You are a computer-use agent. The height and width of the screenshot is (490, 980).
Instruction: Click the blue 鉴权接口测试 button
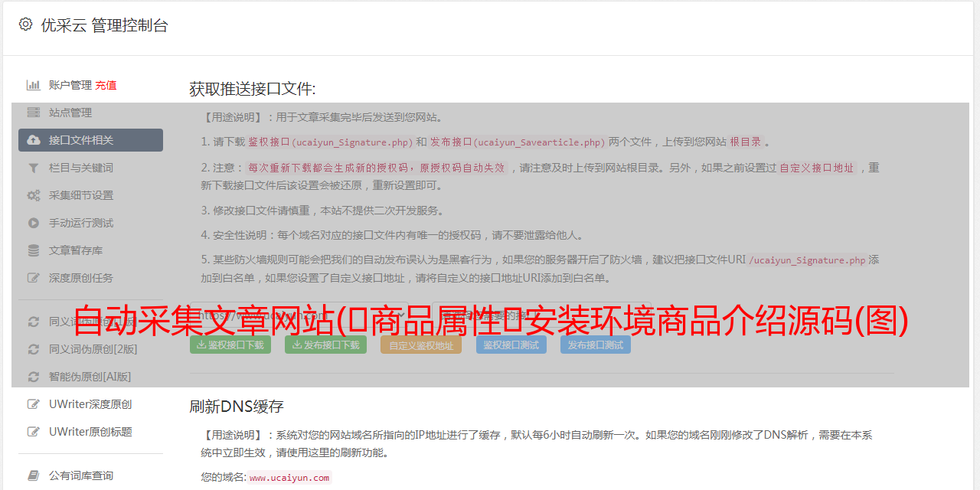tap(511, 345)
